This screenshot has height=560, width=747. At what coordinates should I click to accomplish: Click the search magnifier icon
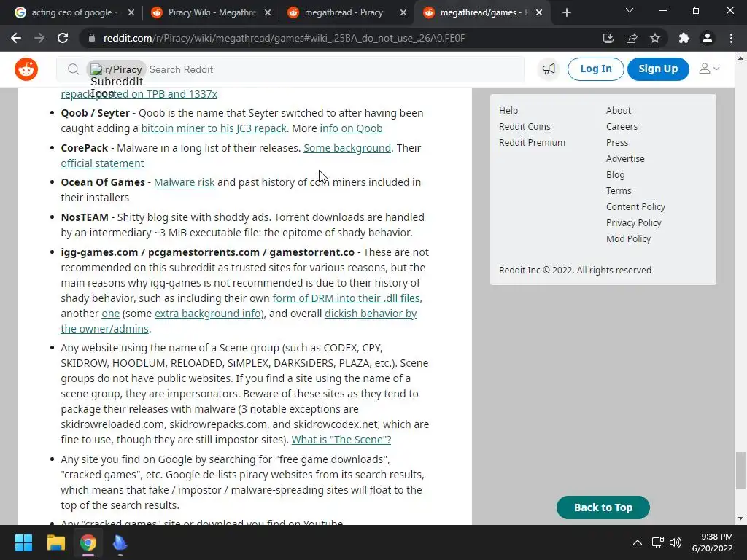tap(73, 69)
